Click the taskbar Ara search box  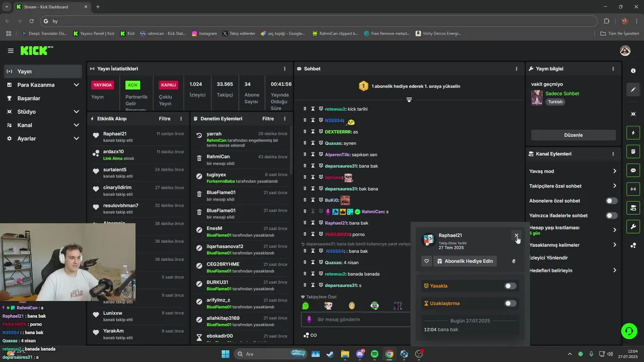point(272,354)
